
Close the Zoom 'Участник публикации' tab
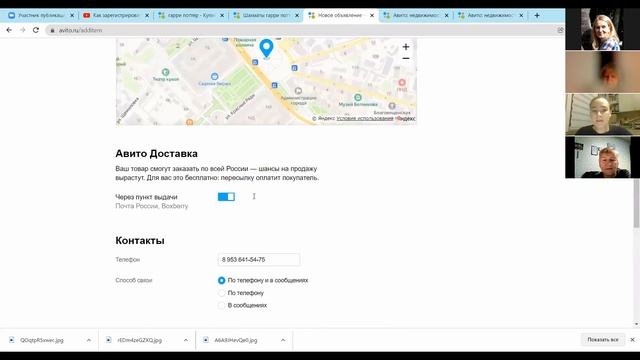click(x=72, y=16)
